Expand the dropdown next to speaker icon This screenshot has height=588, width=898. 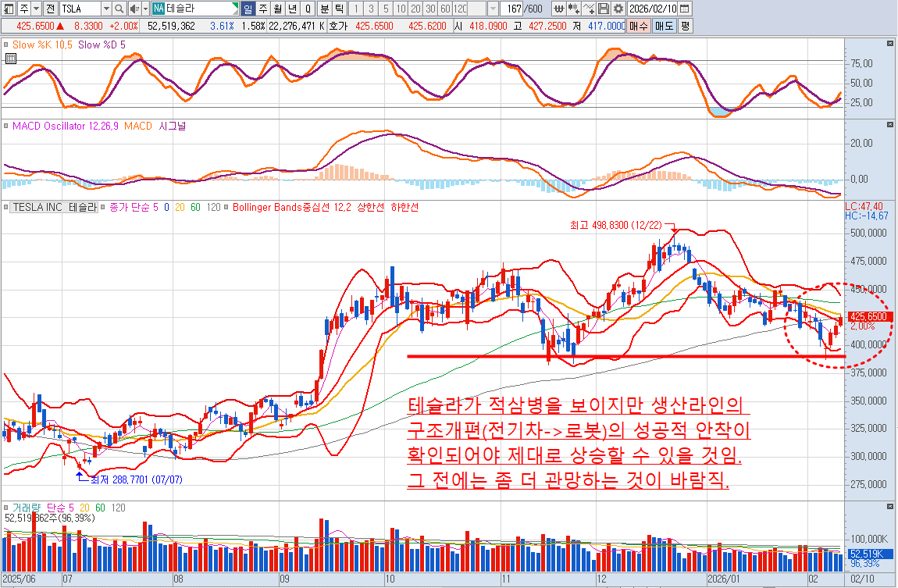click(144, 9)
